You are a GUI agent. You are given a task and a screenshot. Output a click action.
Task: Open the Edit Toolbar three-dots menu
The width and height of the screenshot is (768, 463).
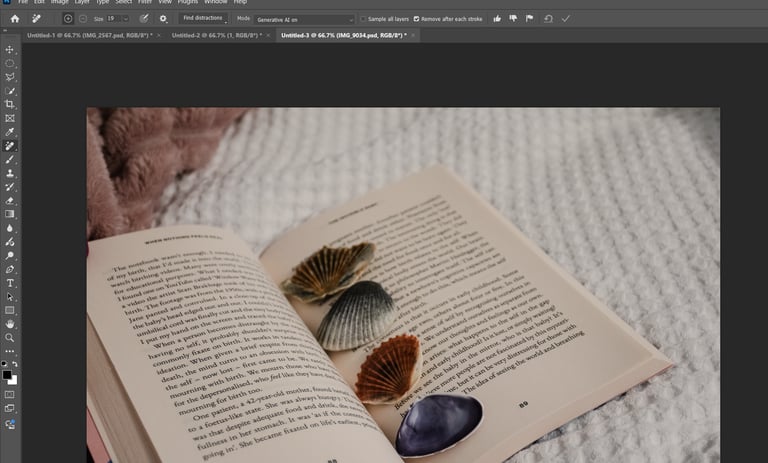point(9,351)
